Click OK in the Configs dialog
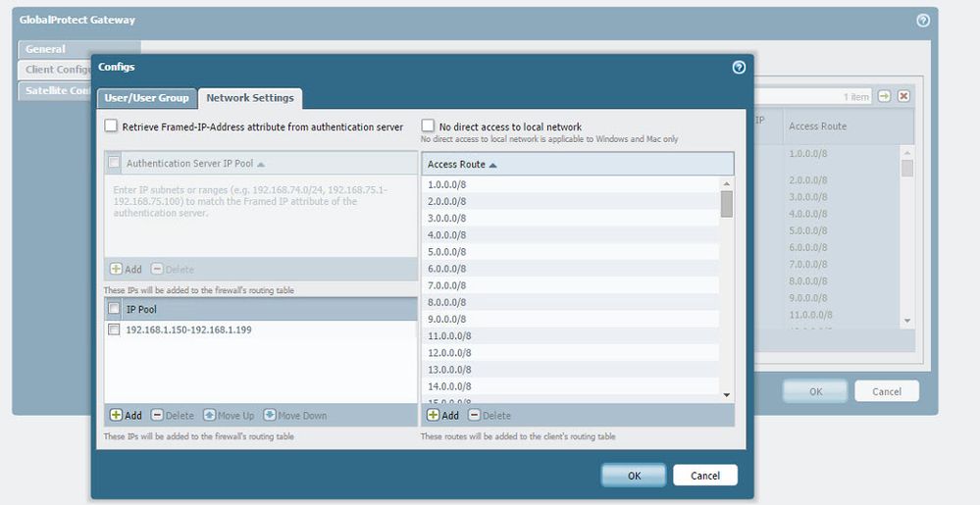The image size is (980, 505). 634,476
